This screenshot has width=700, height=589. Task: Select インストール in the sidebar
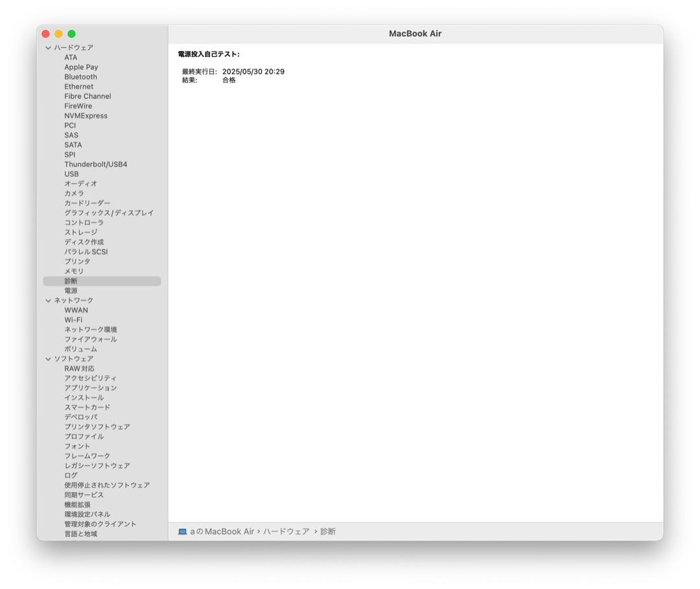84,398
